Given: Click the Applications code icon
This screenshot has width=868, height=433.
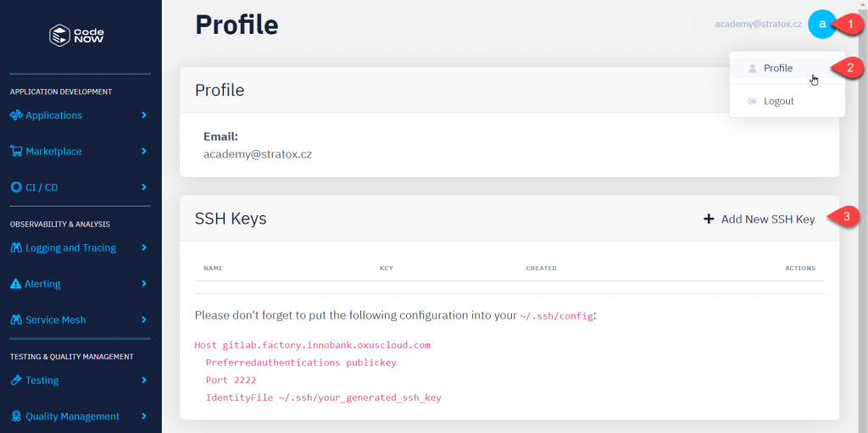Looking at the screenshot, I should [16, 115].
